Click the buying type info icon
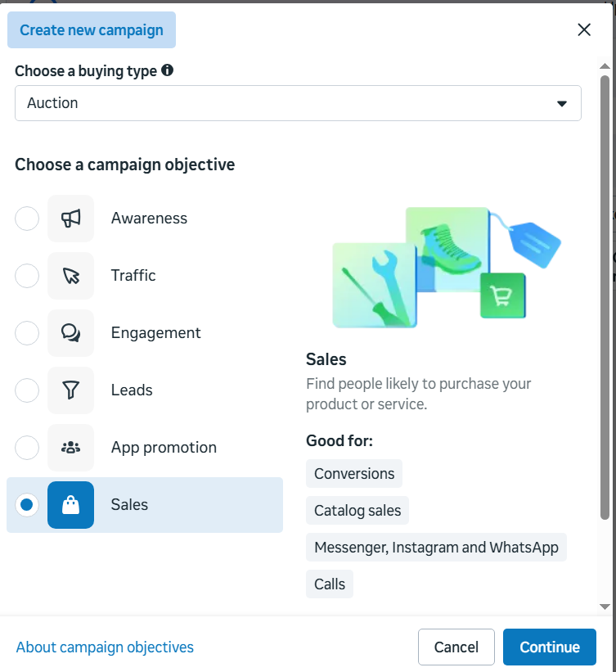The image size is (616, 672). (167, 70)
